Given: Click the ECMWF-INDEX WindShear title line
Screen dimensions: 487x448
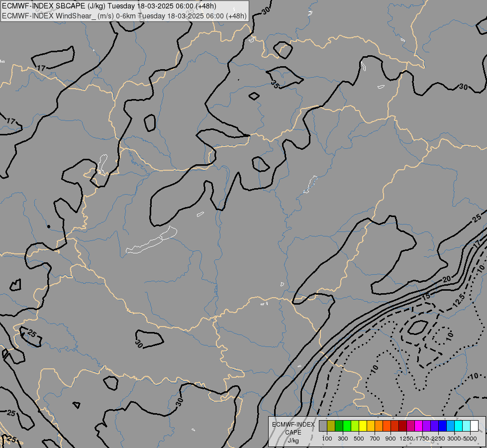Looking at the screenshot, I should click(124, 16).
